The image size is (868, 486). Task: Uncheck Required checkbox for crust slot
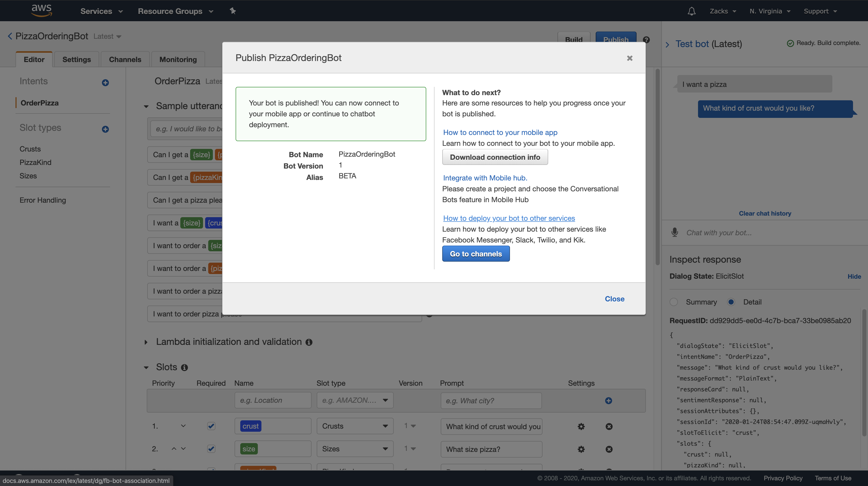pos(211,426)
